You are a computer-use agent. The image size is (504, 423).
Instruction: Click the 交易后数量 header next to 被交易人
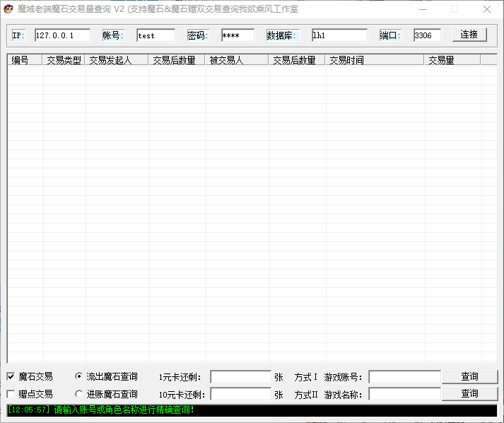pyautogui.click(x=297, y=60)
